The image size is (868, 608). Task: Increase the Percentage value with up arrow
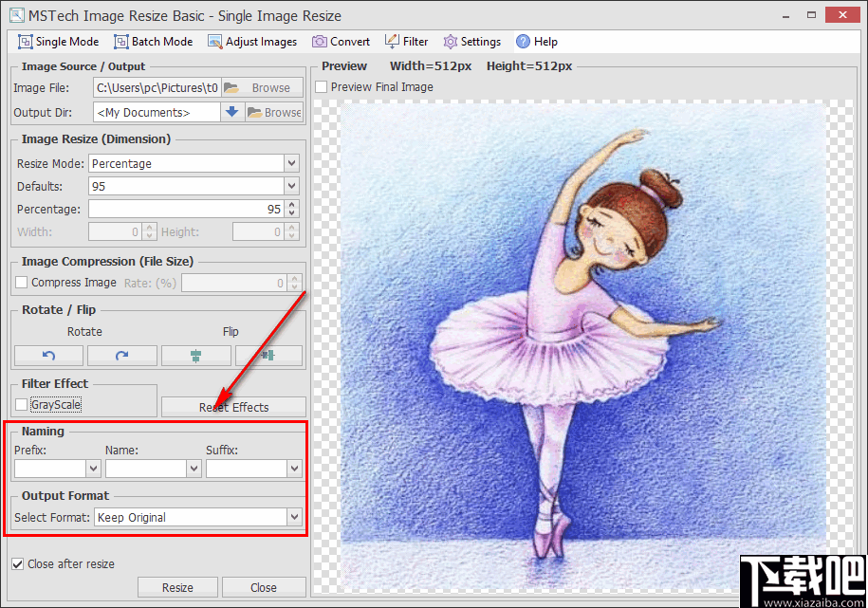[292, 204]
